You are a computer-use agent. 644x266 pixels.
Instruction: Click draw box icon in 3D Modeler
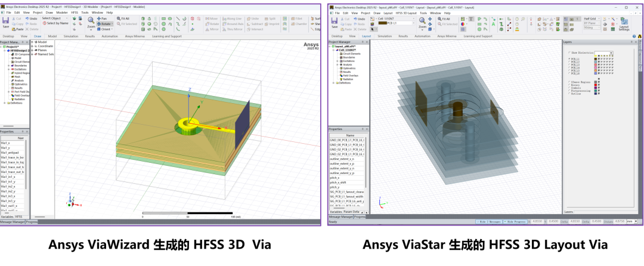click(143, 18)
